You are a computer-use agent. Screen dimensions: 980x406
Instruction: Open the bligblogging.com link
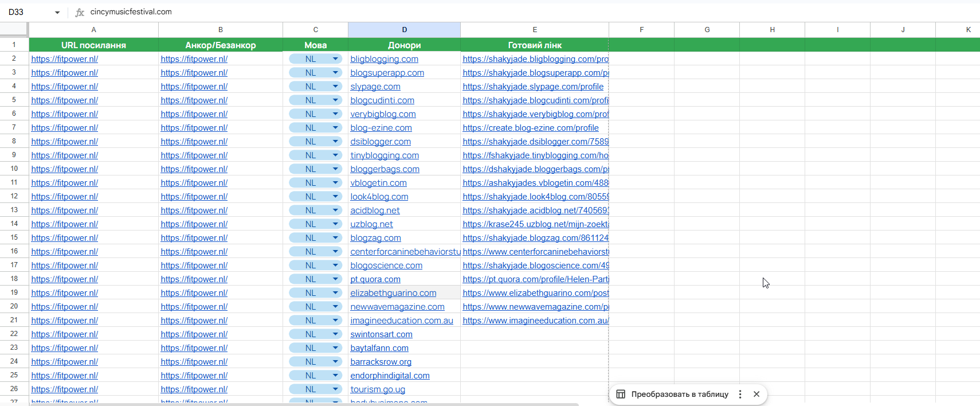(x=384, y=59)
